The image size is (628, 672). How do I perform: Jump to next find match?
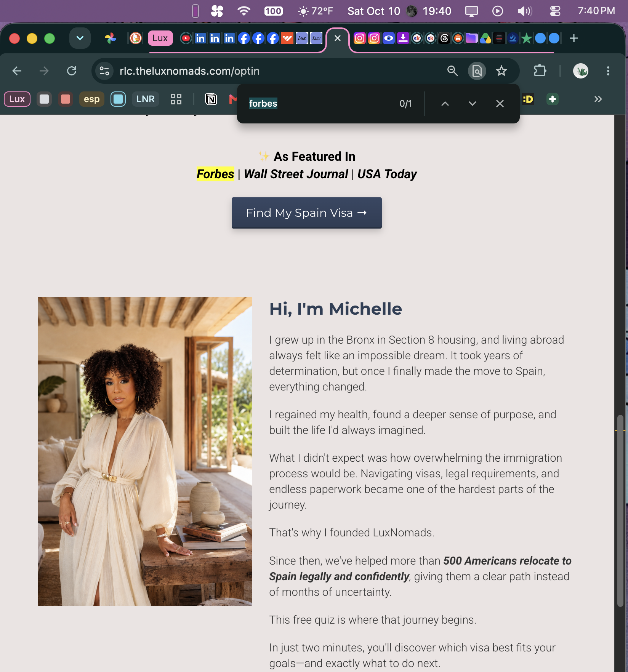click(473, 104)
